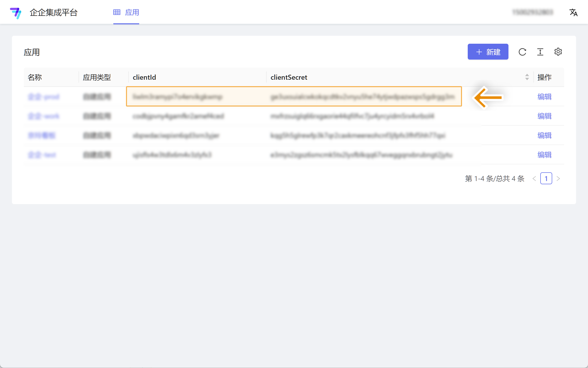This screenshot has height=368, width=588.
Task: Open the table density icon
Action: pos(540,52)
